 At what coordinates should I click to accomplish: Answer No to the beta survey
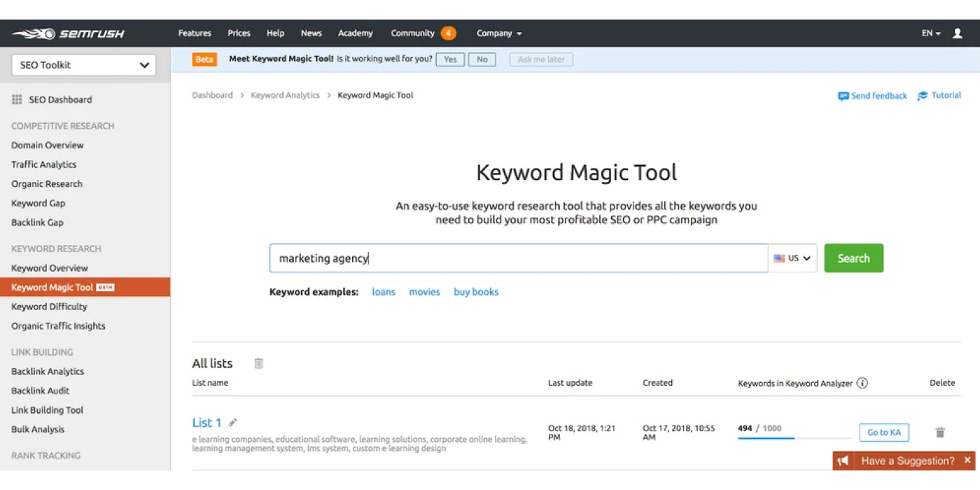tap(482, 59)
